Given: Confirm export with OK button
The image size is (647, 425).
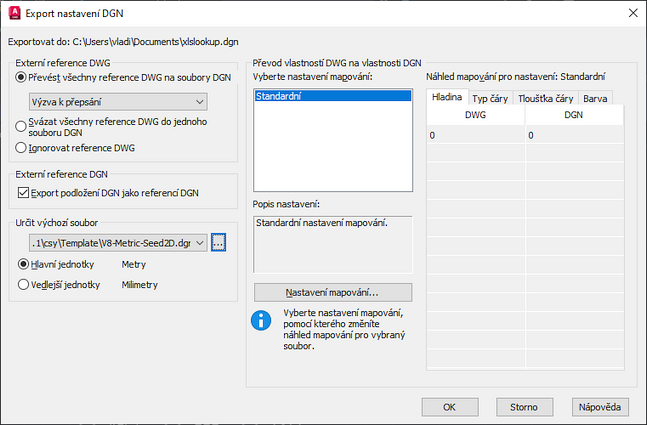Looking at the screenshot, I should pos(449,407).
